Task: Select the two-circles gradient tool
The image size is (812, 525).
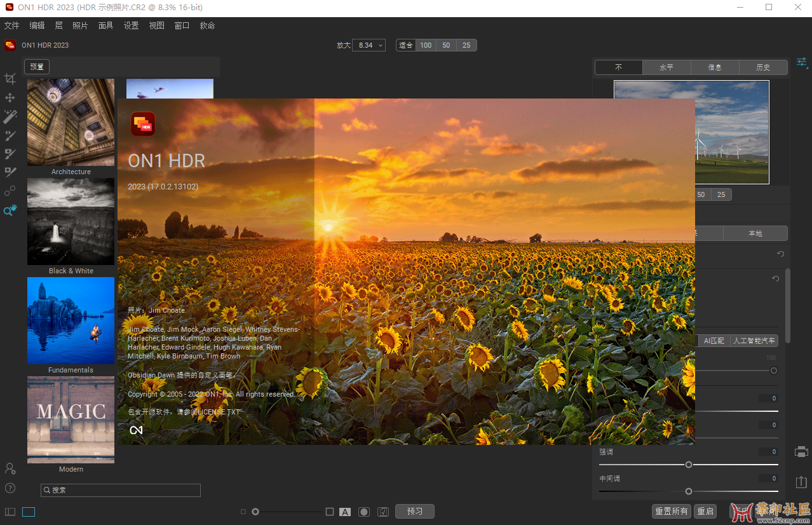Action: (10, 191)
